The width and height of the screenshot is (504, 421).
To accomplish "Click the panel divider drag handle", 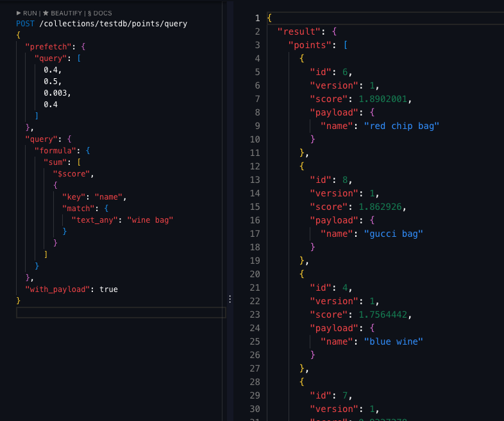I will pyautogui.click(x=230, y=298).
